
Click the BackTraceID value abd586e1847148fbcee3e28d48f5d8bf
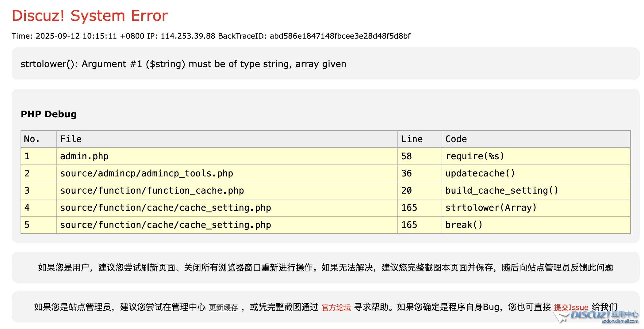(x=340, y=36)
